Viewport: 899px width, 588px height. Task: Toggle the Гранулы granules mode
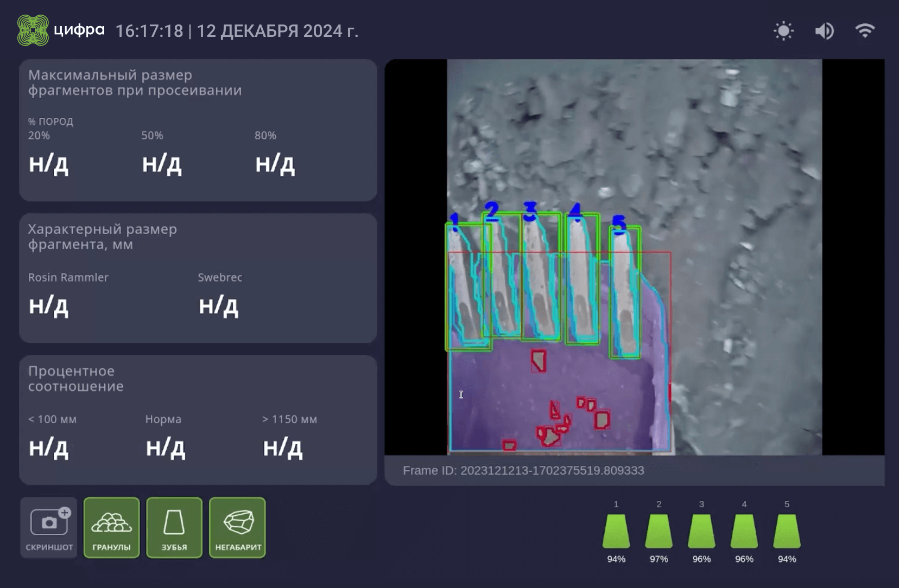[x=112, y=527]
